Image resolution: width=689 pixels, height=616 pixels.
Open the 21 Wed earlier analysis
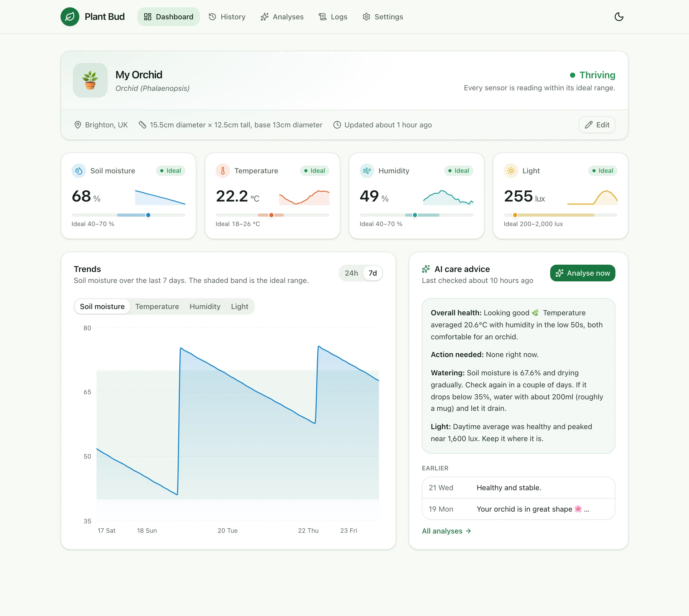click(x=518, y=488)
